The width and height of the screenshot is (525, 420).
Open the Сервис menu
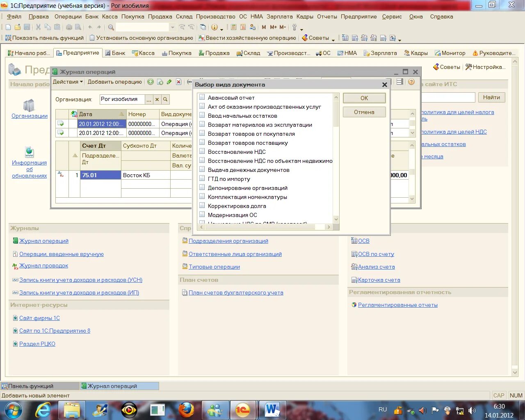(392, 16)
